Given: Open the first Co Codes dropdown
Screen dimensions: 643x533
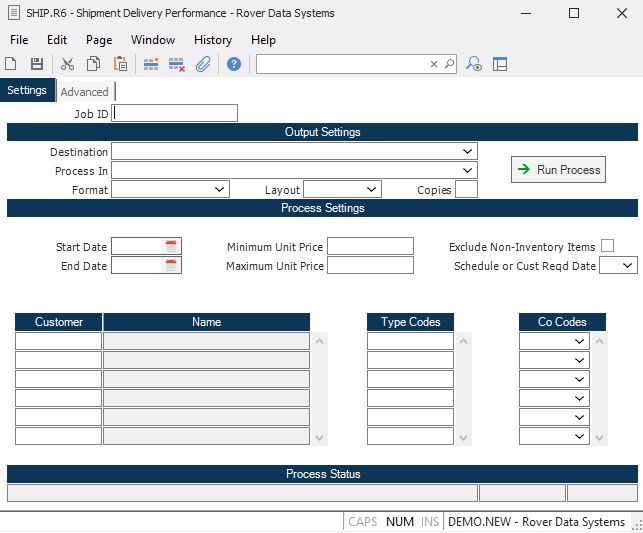Looking at the screenshot, I should click(x=579, y=342).
